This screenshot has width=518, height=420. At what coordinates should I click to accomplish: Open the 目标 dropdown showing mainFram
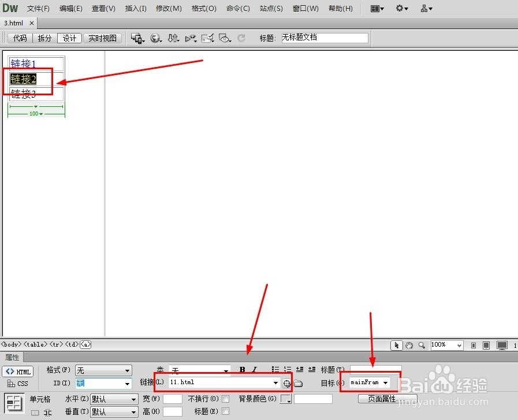pyautogui.click(x=370, y=382)
